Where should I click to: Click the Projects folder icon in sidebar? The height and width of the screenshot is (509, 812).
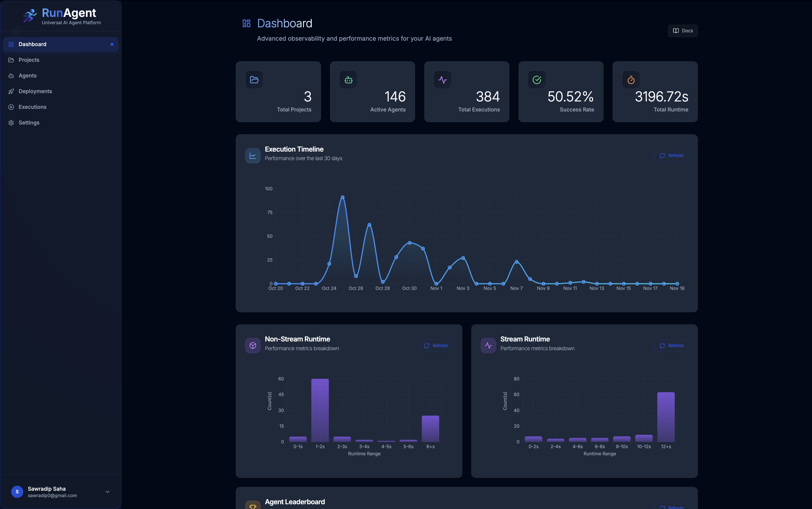click(11, 60)
